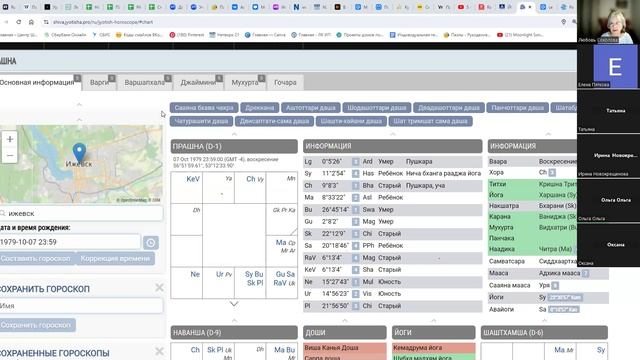Zoom out on the Izhevsk map

(x=10, y=156)
